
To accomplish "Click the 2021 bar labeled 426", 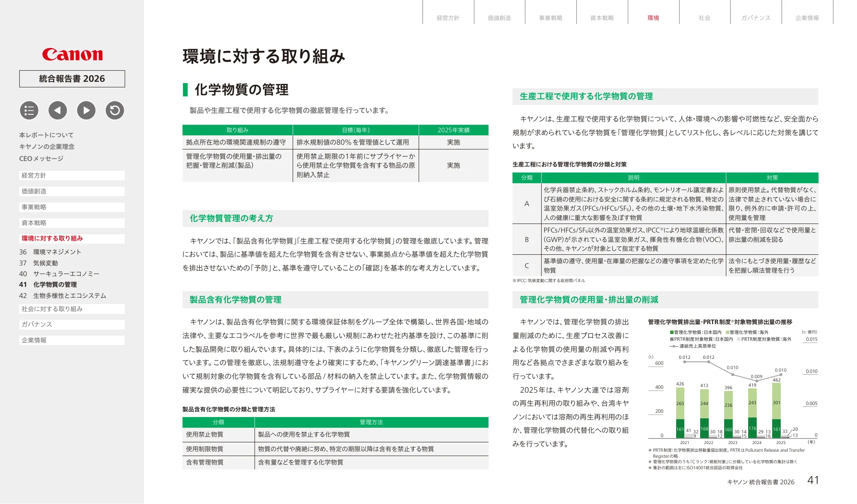I will (680, 412).
